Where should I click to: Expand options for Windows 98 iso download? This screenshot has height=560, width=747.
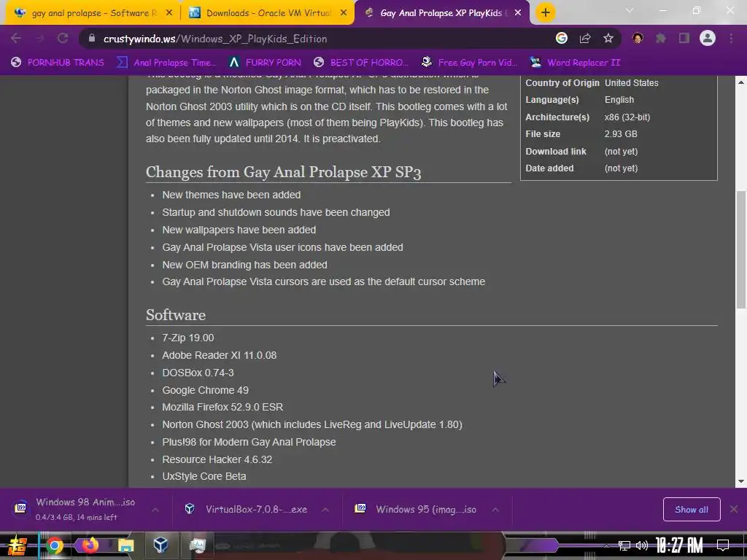point(155,510)
